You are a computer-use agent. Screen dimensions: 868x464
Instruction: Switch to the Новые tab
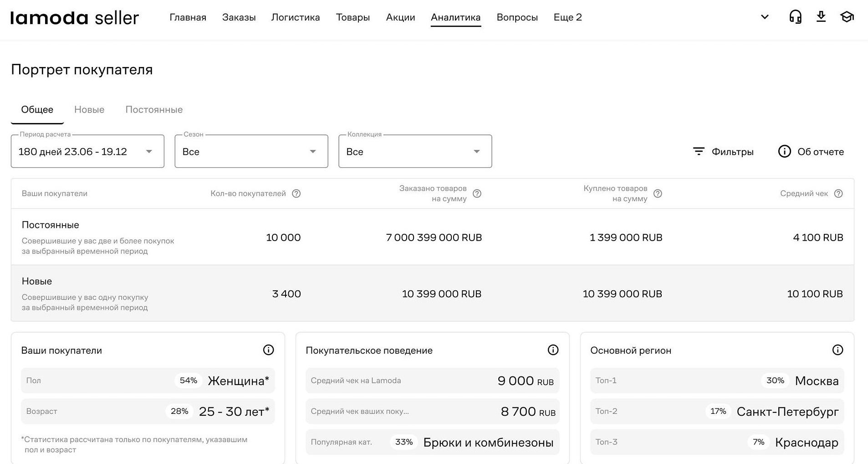click(x=89, y=110)
